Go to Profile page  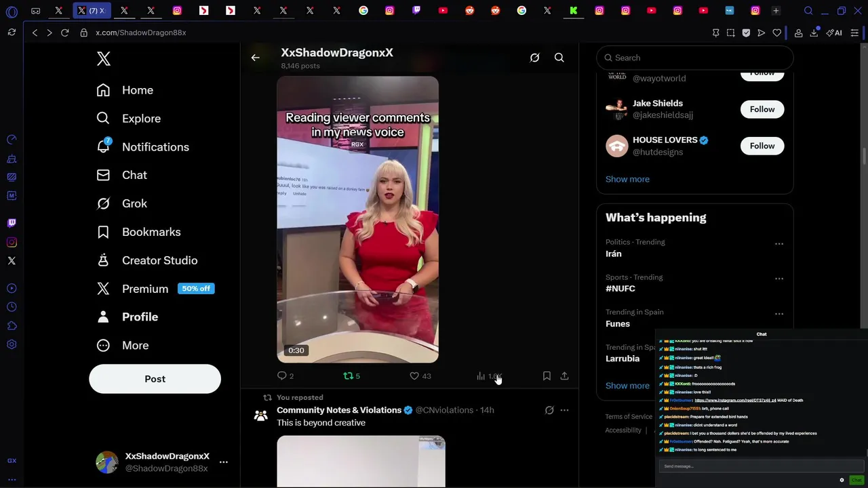click(127, 317)
